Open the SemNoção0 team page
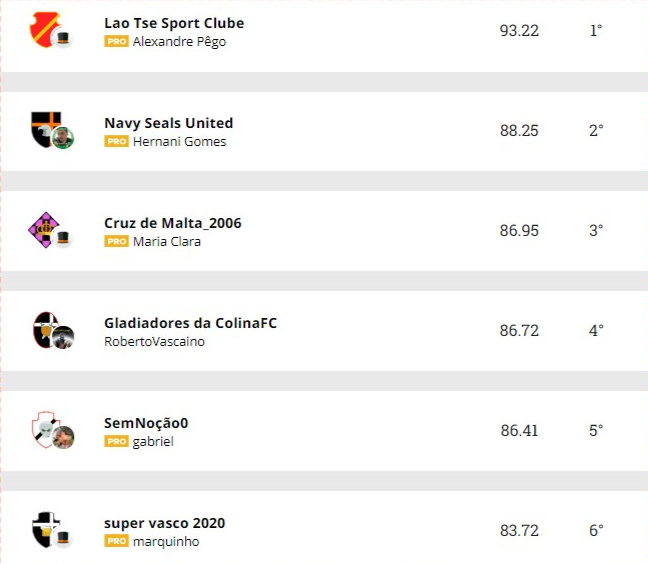 [x=146, y=423]
